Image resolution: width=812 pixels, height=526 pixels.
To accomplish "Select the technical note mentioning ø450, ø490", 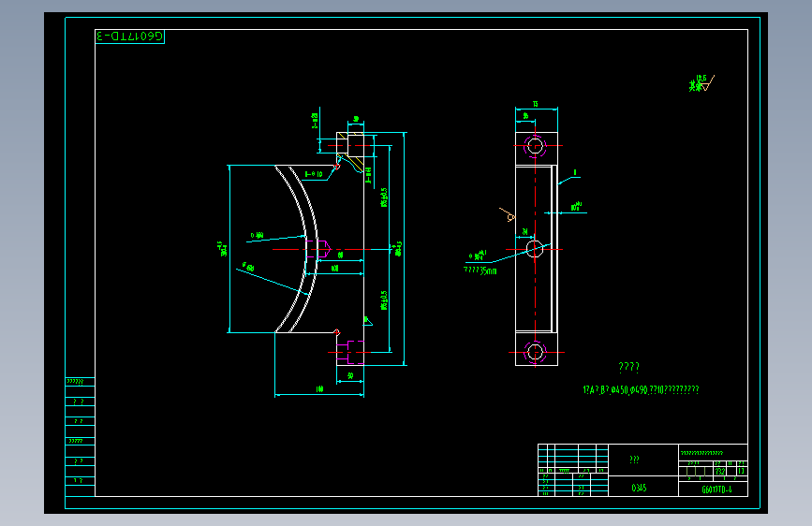I will click(641, 390).
